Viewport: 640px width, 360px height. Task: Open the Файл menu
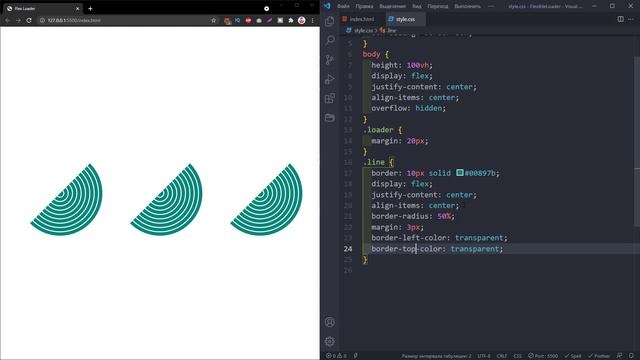click(x=343, y=6)
